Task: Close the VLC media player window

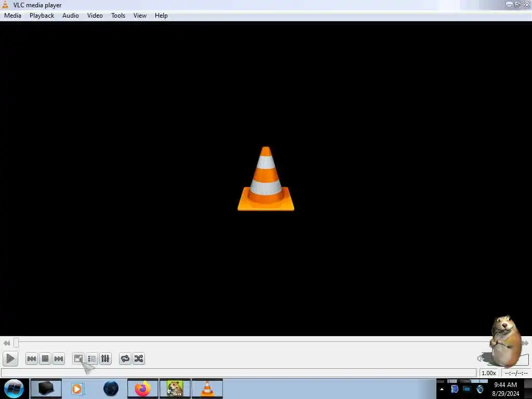Action: (x=527, y=5)
